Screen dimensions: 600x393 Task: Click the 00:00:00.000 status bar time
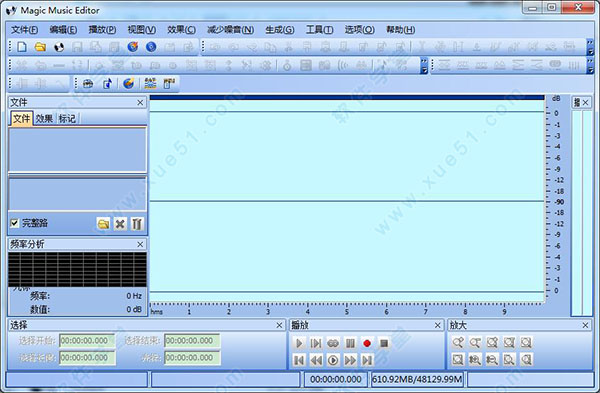coord(336,379)
